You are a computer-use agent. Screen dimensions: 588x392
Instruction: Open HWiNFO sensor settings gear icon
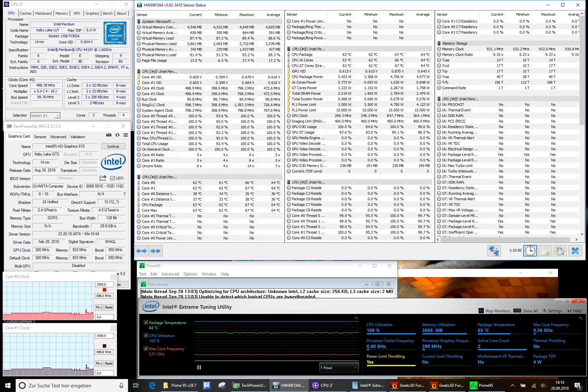click(x=560, y=251)
